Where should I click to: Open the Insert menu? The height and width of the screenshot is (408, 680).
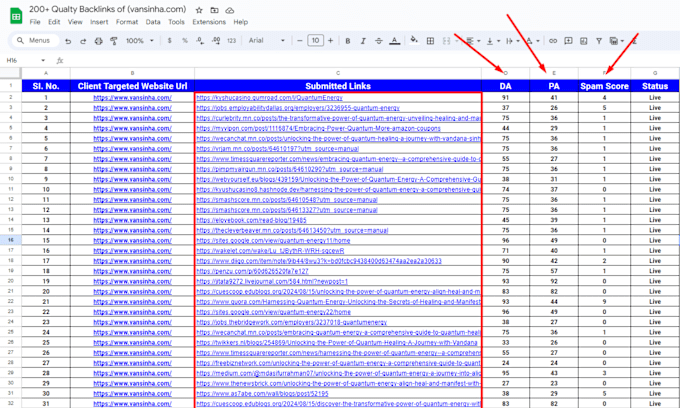[99, 22]
